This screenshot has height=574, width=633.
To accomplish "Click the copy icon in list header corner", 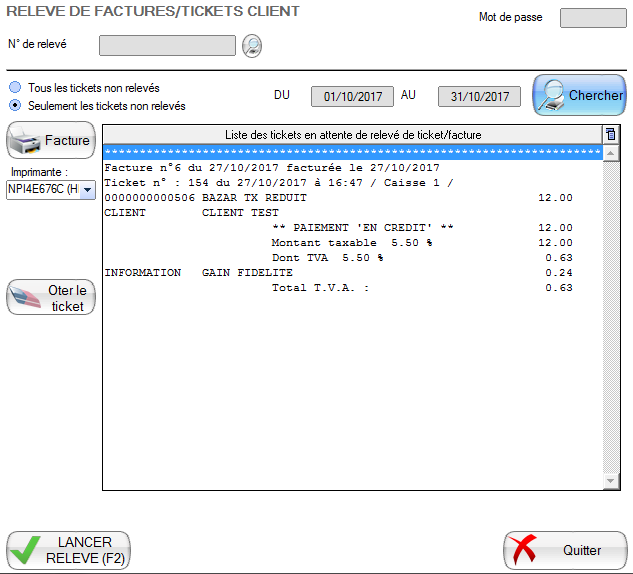I will [611, 134].
